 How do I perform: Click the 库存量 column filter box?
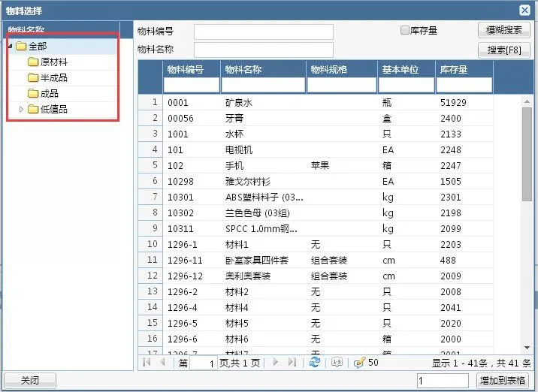464,85
